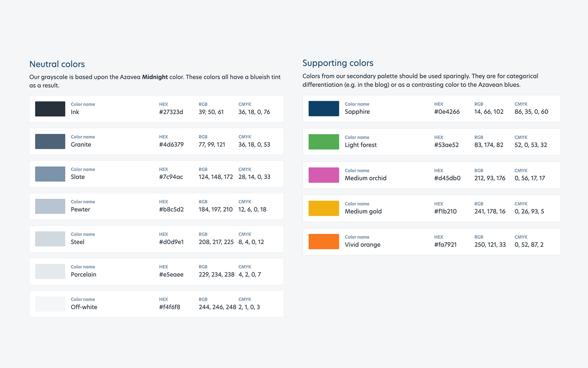Select the Light forest green swatch
Viewport: 588px width, 368px height.
pyautogui.click(x=324, y=142)
